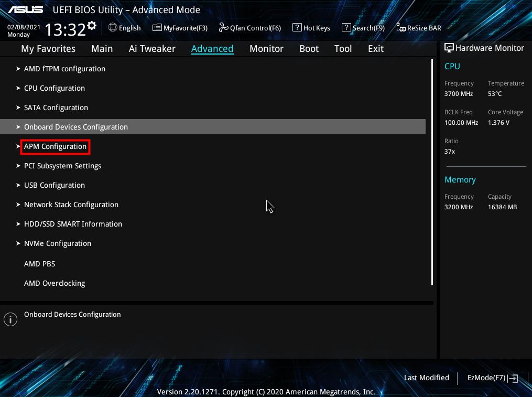Click CPU temperature value 53°C
Screen dimensions: 532x397
point(495,94)
